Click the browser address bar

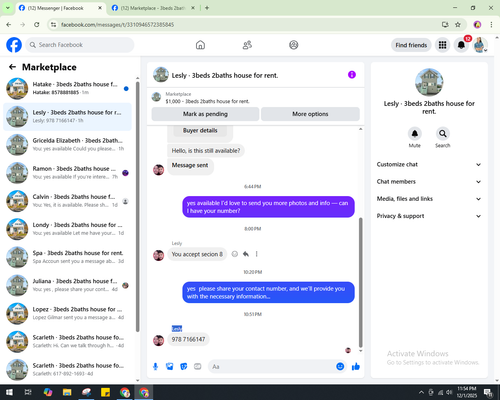point(247,24)
